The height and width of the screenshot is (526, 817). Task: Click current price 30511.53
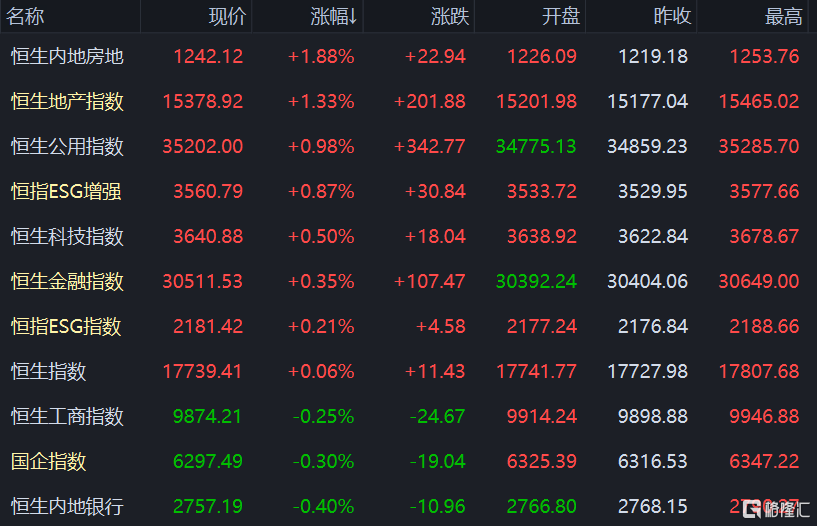(x=203, y=281)
